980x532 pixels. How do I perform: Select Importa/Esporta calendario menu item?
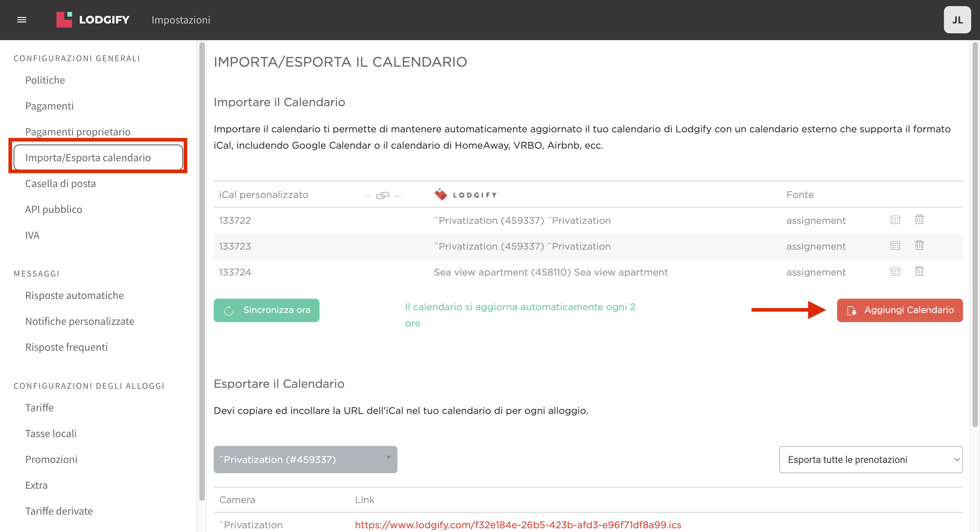[98, 157]
